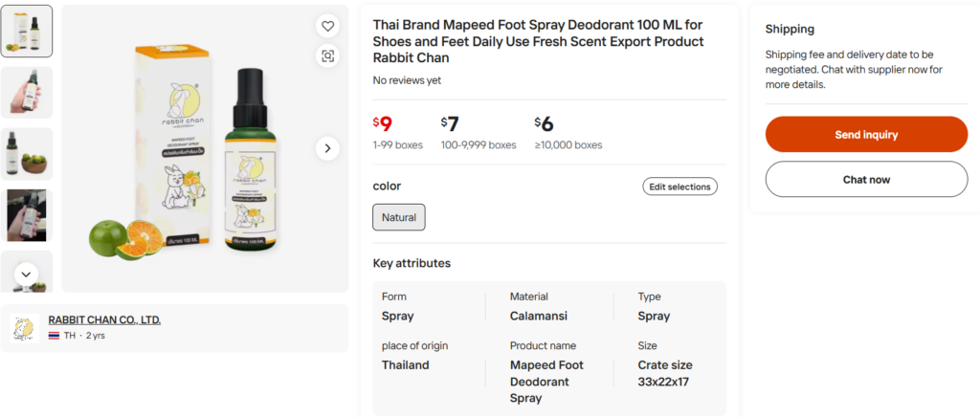Add product to favorites with heart icon
The height and width of the screenshot is (417, 980).
tap(327, 26)
